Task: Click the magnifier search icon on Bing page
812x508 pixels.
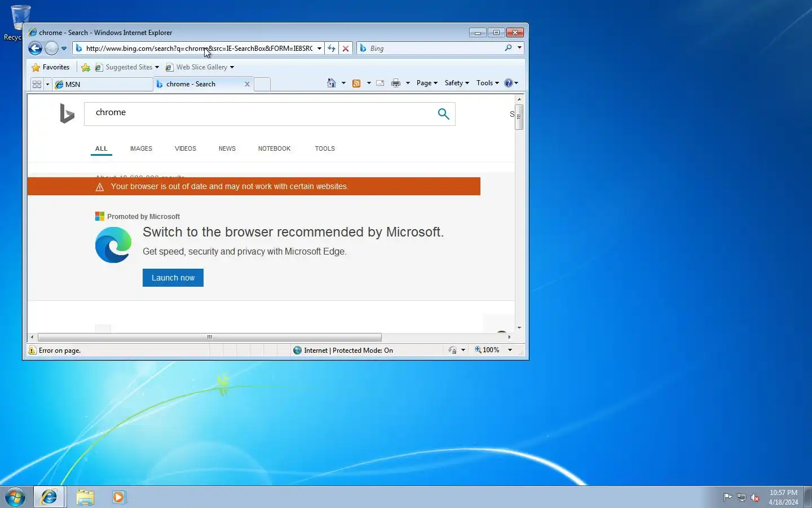Action: (444, 113)
